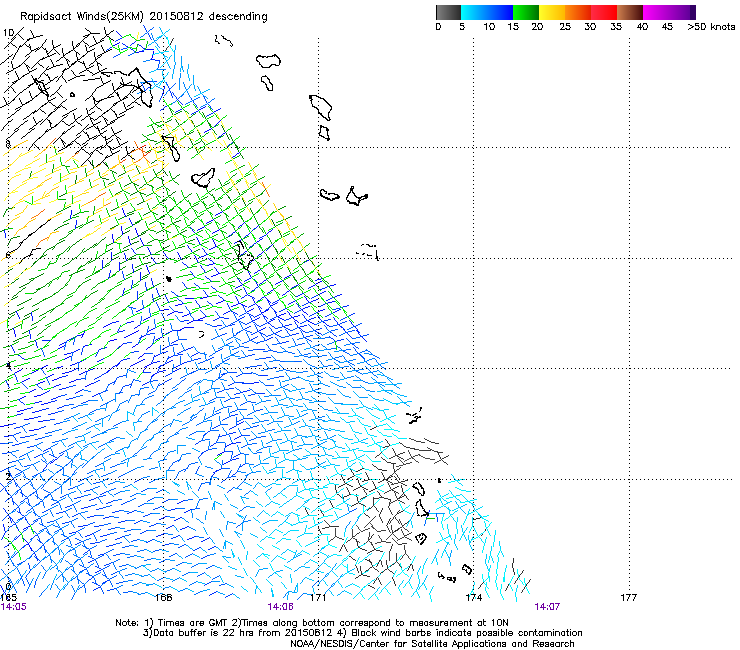This screenshot has width=740, height=650.
Task: Click the '10' latitude label at map top-left
Action: coord(8,33)
